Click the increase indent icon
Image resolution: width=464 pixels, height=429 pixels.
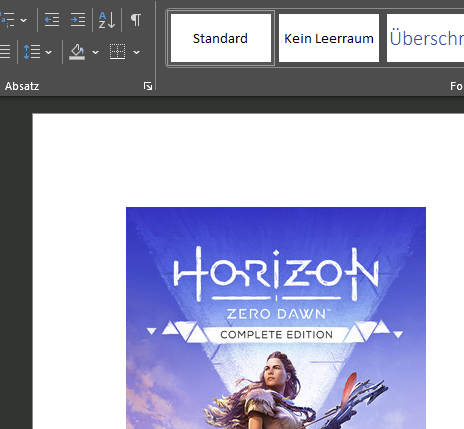pos(78,20)
